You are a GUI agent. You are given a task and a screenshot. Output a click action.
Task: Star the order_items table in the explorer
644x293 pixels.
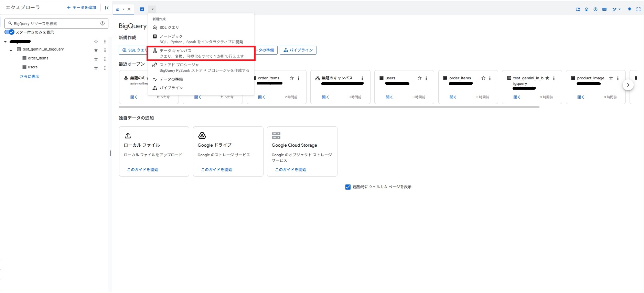point(96,59)
